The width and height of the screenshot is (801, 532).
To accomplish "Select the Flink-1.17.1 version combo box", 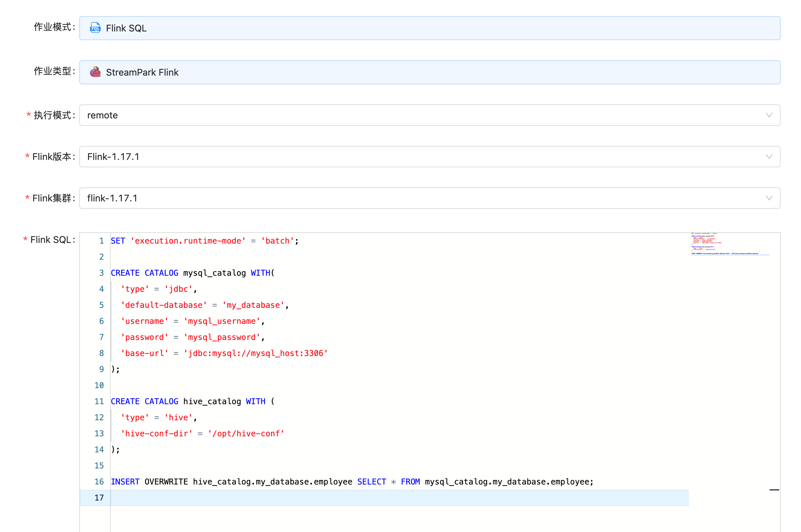I will click(430, 156).
